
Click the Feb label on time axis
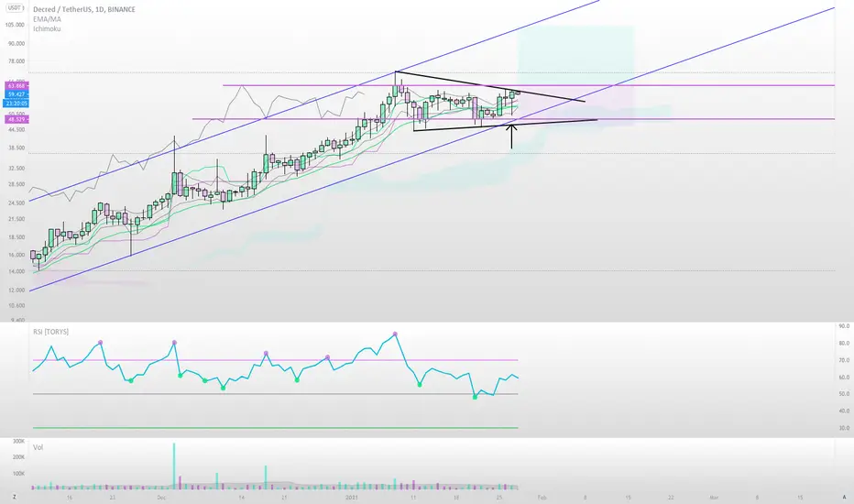tap(542, 498)
